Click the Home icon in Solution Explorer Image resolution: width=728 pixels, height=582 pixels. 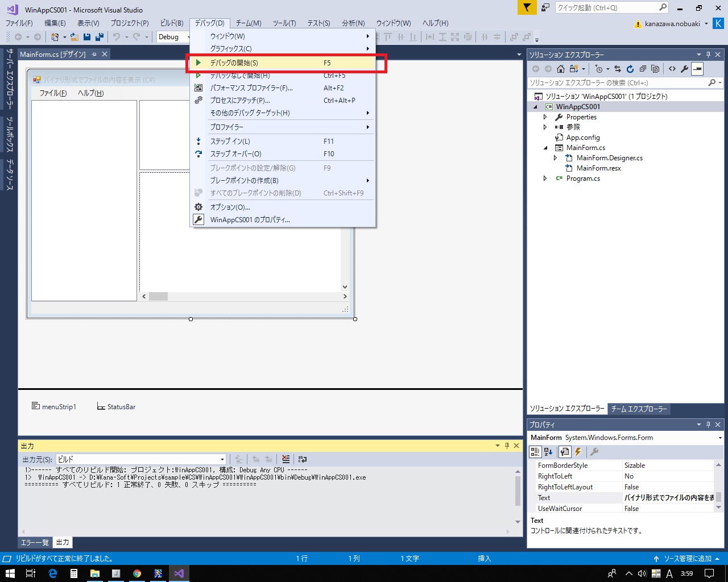561,69
